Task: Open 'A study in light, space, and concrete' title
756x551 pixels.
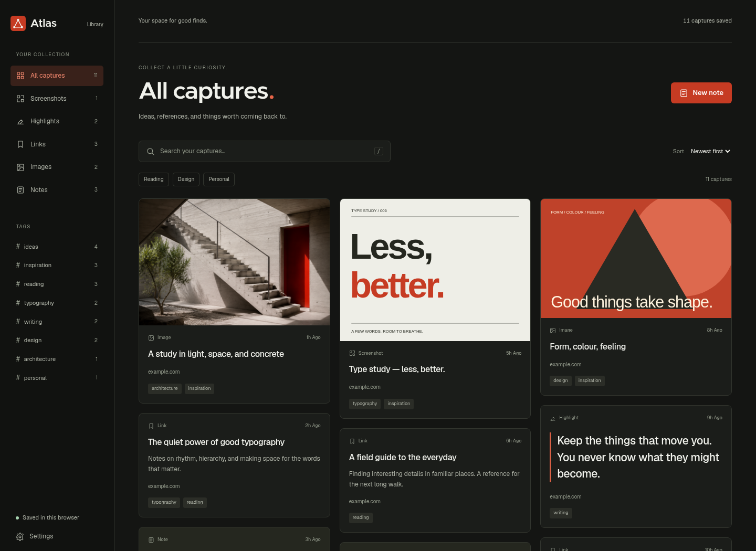Action: [x=216, y=354]
